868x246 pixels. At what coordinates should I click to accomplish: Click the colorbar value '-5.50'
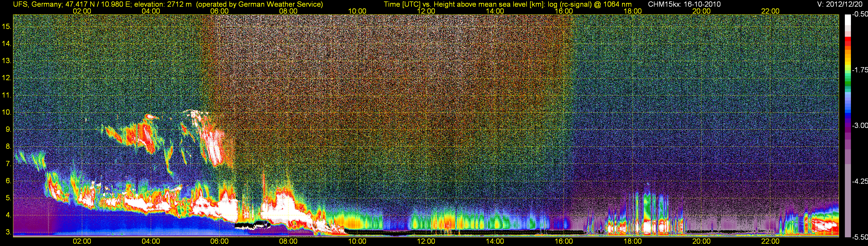point(860,237)
